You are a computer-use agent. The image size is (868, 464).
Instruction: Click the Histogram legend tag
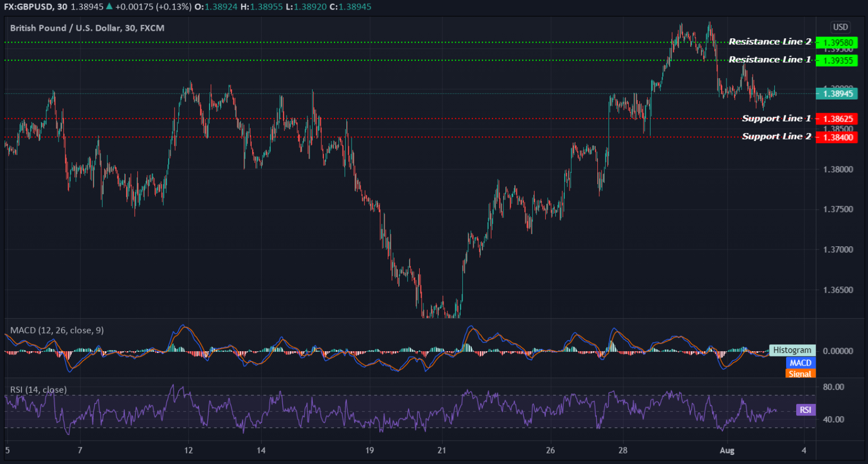792,350
